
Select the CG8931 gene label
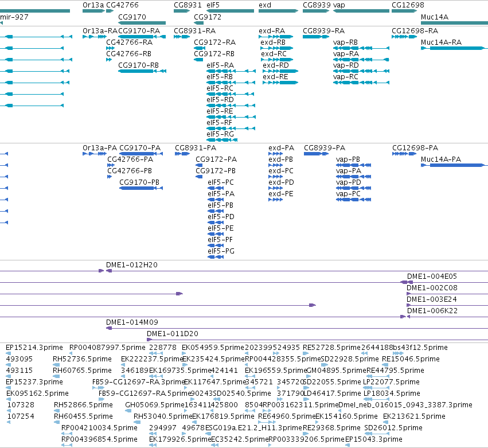click(x=188, y=5)
